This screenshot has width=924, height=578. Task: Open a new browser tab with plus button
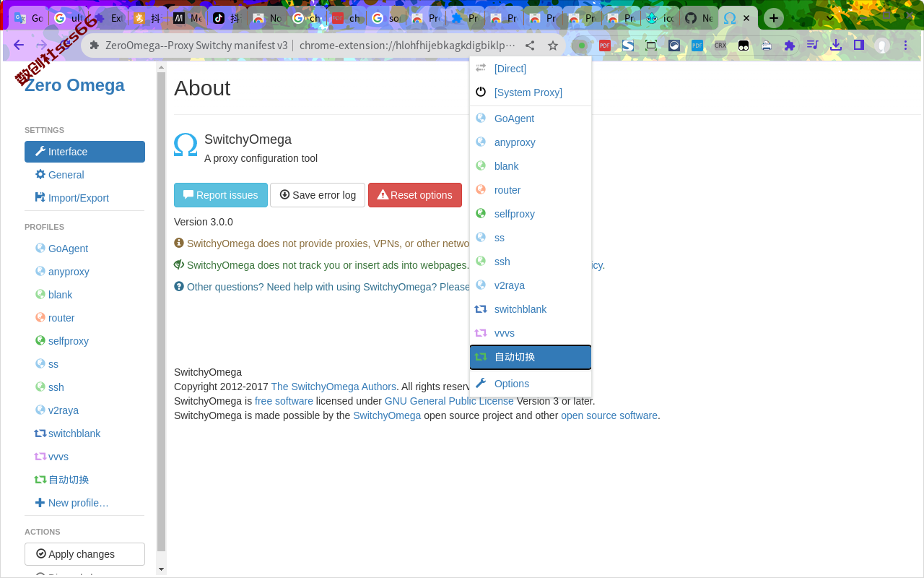(774, 18)
